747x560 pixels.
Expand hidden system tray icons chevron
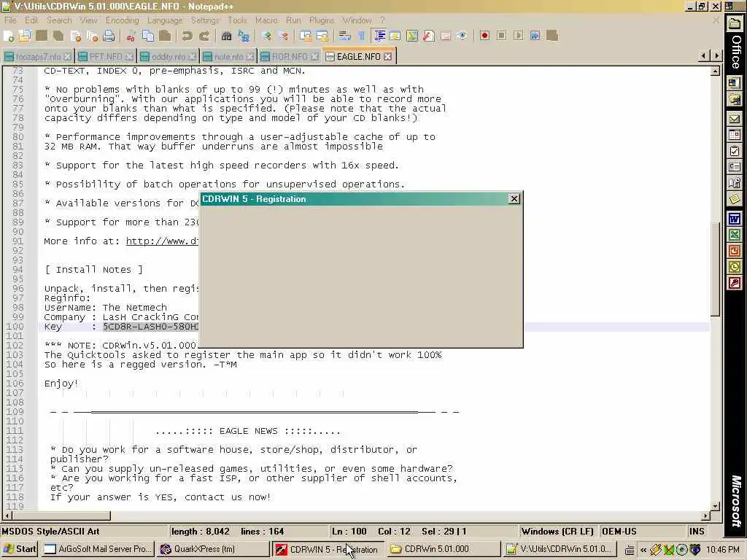coord(643,550)
